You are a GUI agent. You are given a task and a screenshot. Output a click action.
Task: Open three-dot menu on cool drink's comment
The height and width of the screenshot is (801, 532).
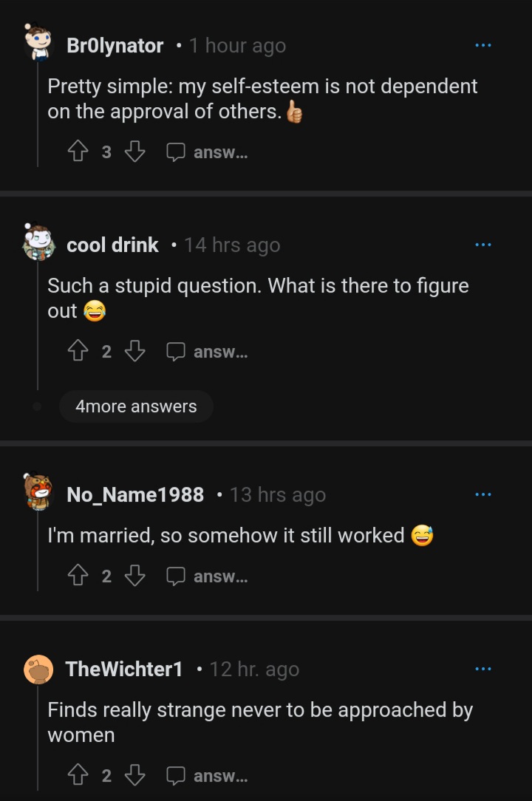click(x=483, y=245)
